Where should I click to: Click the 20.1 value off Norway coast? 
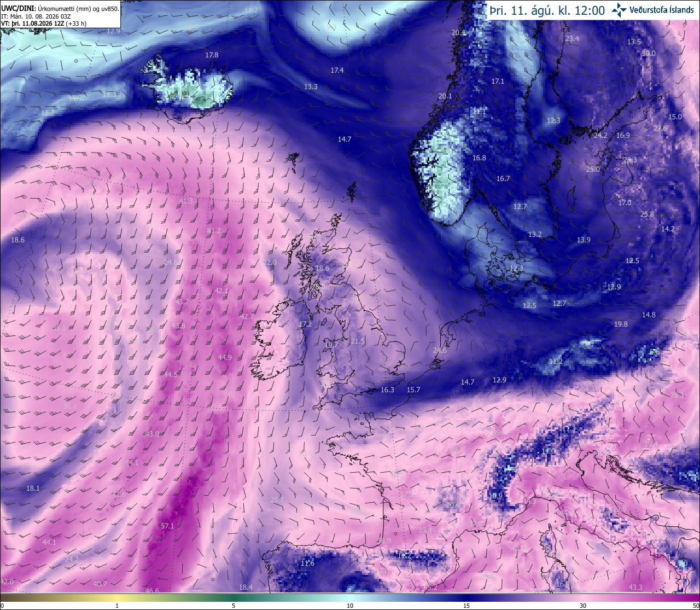pyautogui.click(x=445, y=96)
